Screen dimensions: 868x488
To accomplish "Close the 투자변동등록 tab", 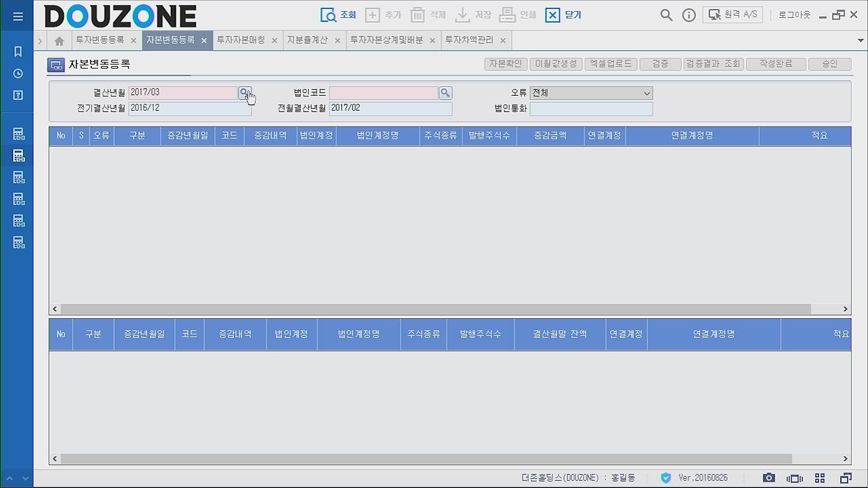I will pos(133,41).
